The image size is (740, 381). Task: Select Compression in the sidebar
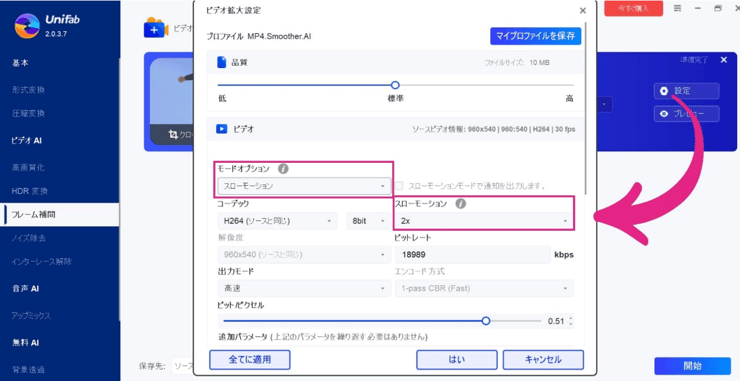[28, 113]
